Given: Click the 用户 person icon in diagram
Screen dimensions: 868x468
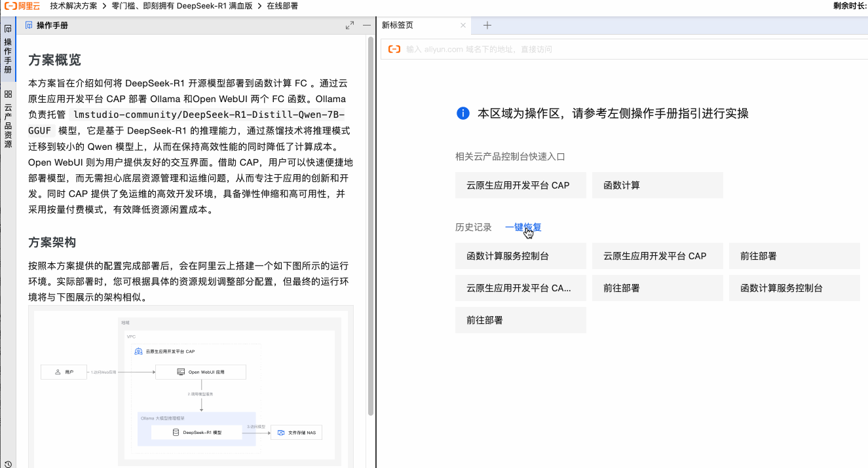Looking at the screenshot, I should [x=58, y=372].
